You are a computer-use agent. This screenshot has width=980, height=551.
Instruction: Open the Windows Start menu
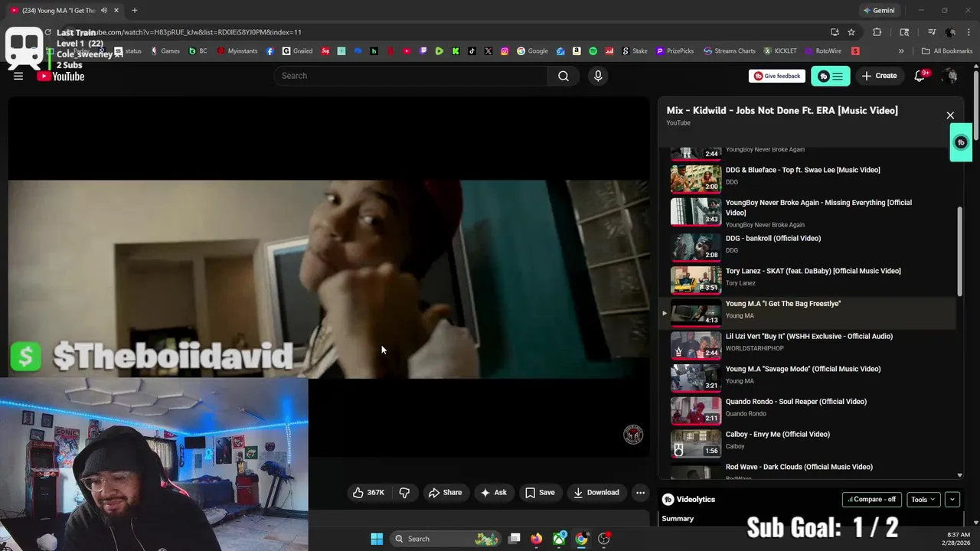377,539
